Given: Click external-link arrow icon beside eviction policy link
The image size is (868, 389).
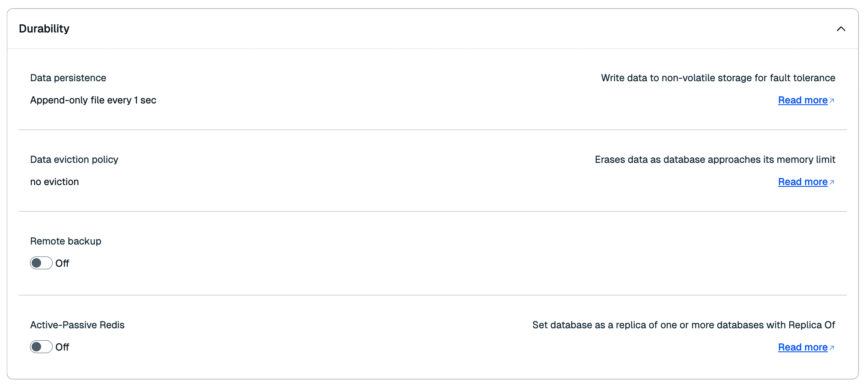Looking at the screenshot, I should click(832, 183).
